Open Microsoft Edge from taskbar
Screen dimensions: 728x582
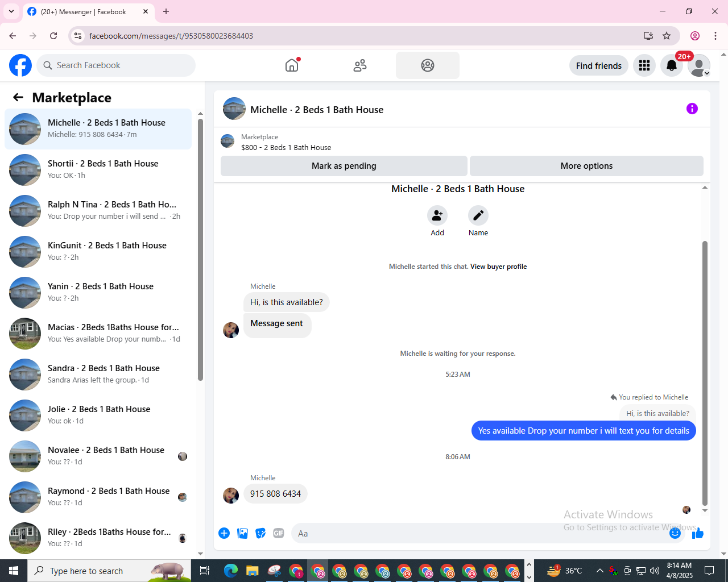pyautogui.click(x=231, y=571)
